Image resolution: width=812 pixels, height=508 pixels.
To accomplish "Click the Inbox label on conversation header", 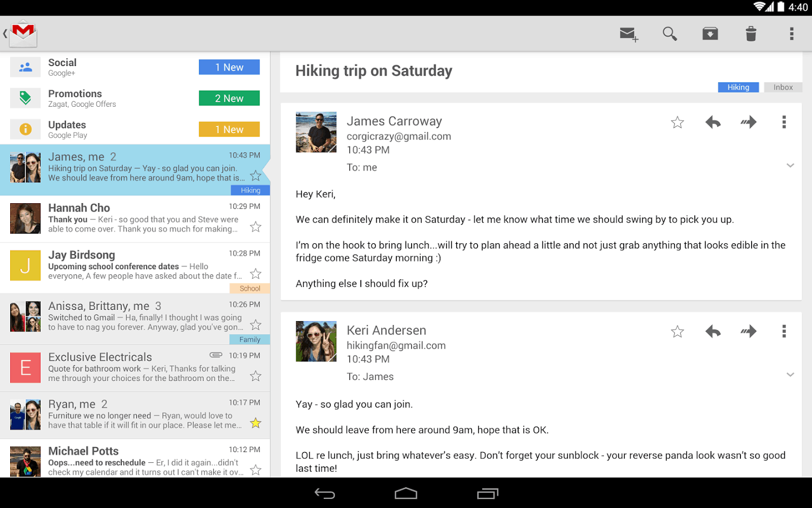I will pyautogui.click(x=783, y=87).
